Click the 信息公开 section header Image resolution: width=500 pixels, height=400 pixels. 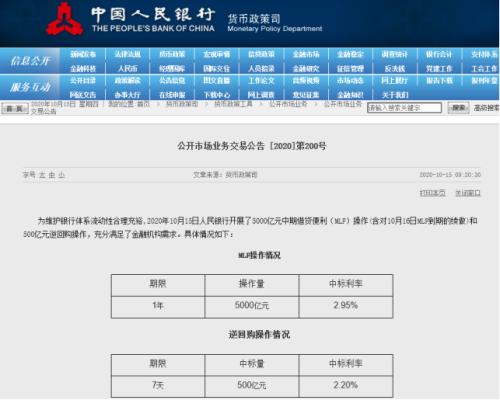[x=30, y=61]
